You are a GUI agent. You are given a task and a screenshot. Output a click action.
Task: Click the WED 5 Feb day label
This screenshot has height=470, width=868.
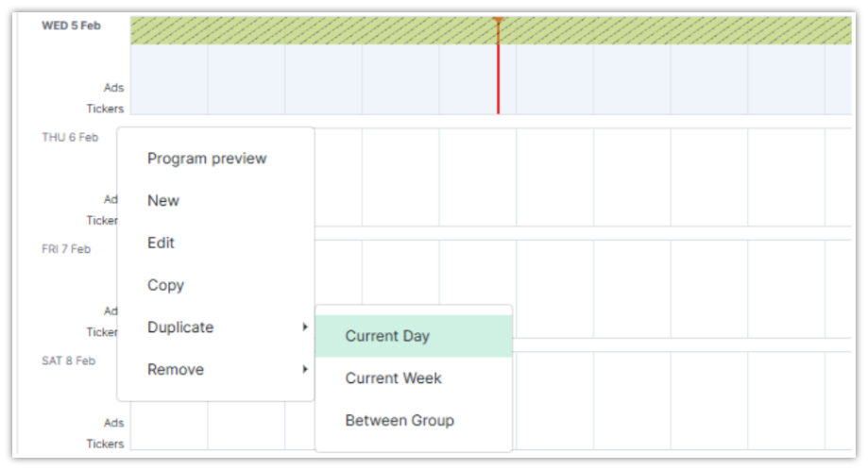(71, 25)
